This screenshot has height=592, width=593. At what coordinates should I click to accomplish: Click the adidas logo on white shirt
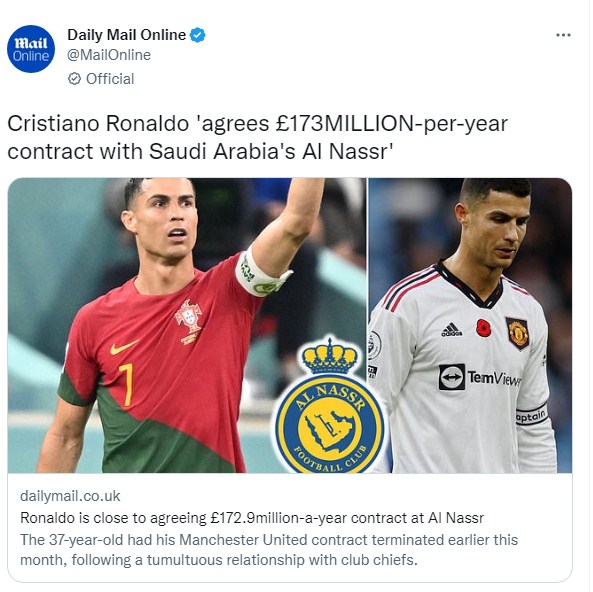click(x=451, y=329)
